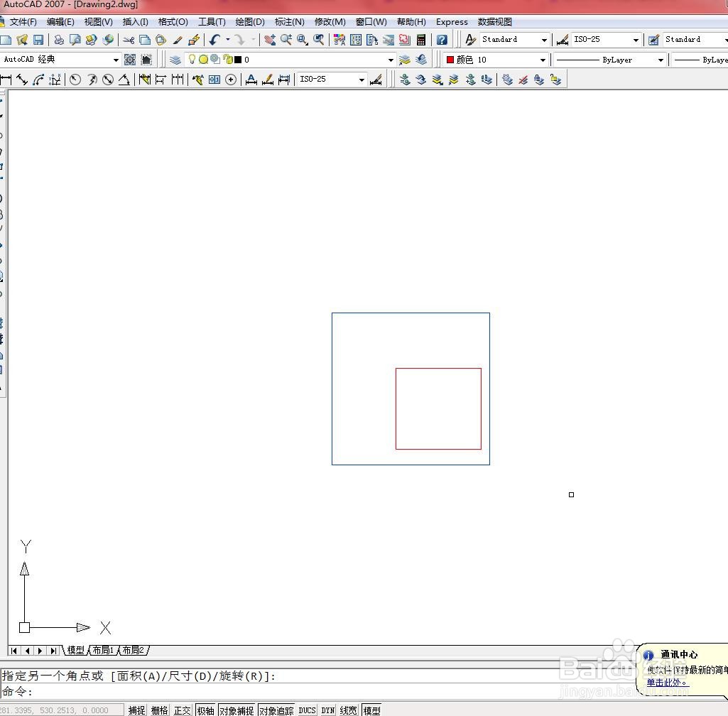This screenshot has height=716, width=728.
Task: Expand the layer 0 dropdown list
Action: click(x=391, y=60)
